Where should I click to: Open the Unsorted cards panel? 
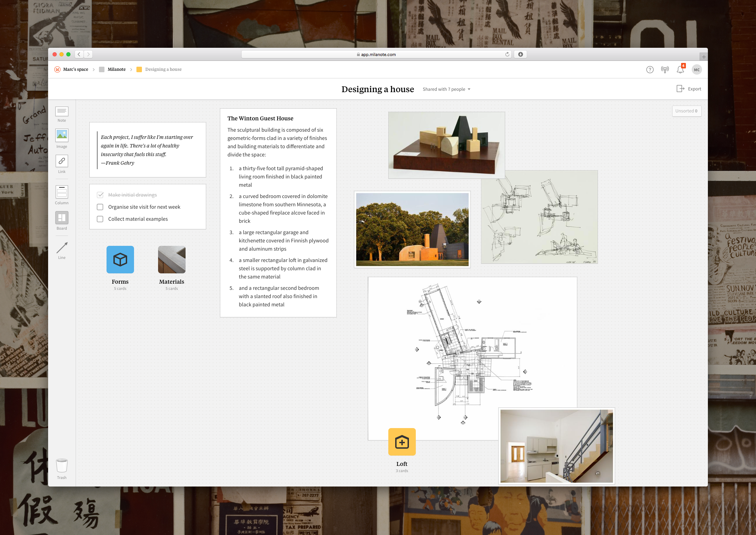tap(686, 111)
